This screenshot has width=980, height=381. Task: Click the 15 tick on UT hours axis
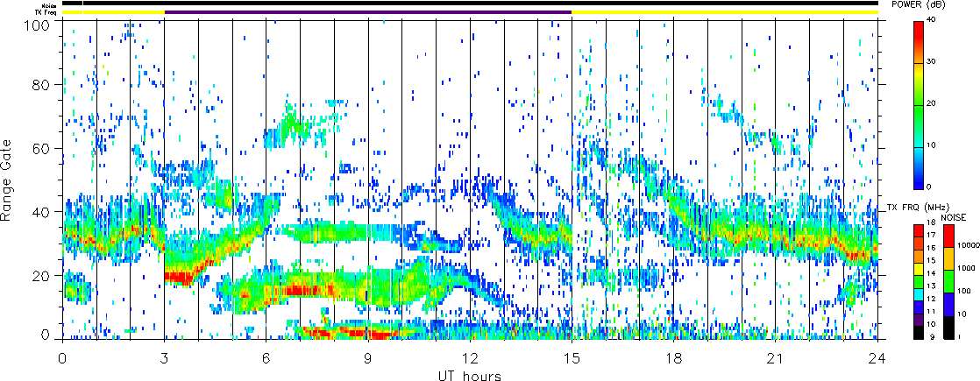coord(572,358)
